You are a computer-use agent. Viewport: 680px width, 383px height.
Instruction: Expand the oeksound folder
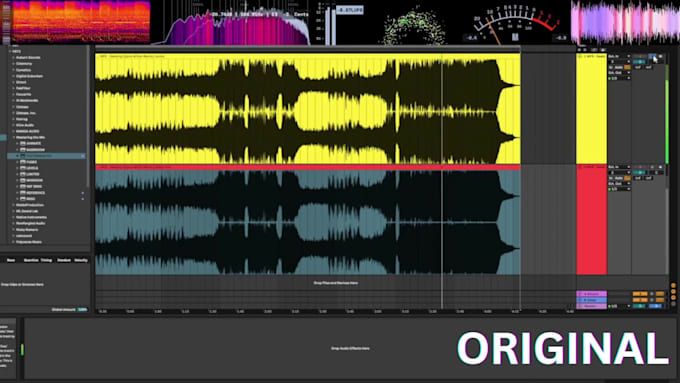13,236
